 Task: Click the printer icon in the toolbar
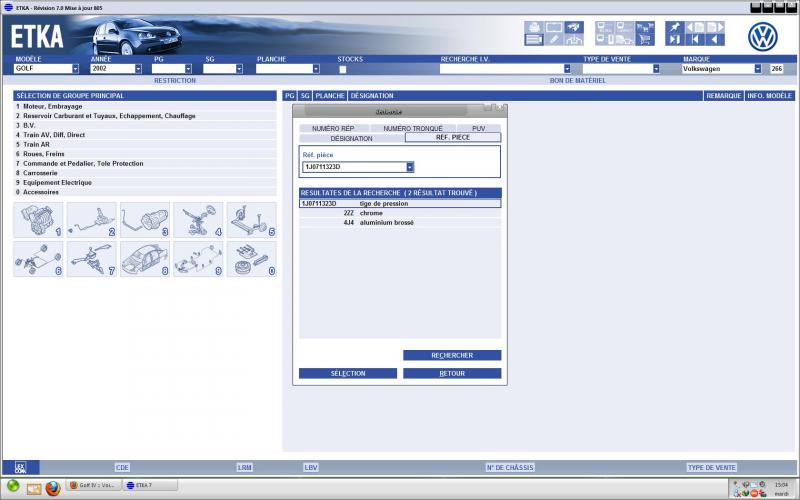[534, 27]
